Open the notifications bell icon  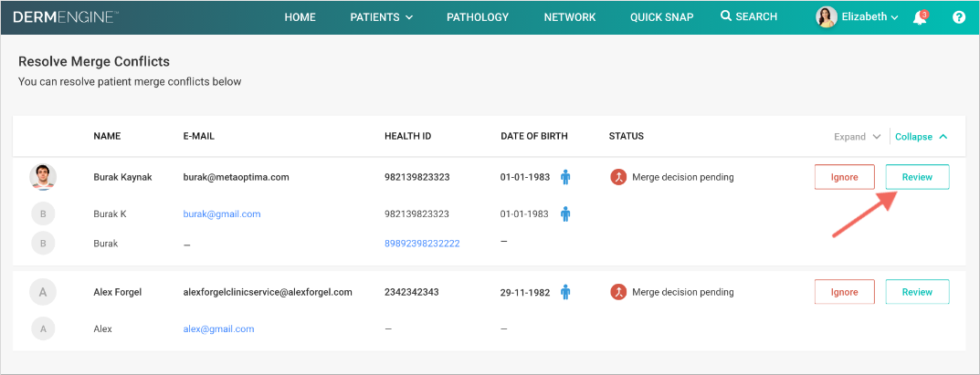(920, 17)
